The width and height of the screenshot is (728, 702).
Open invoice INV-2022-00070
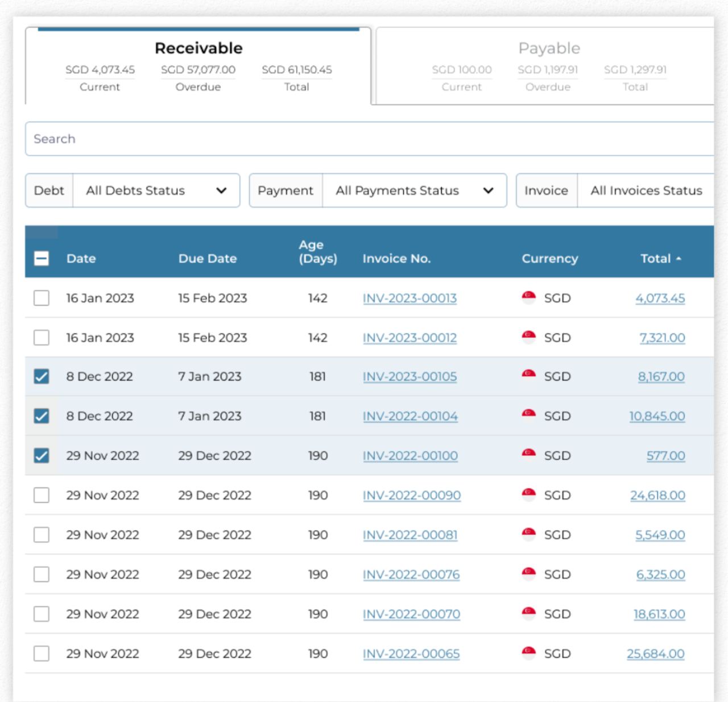[411, 614]
